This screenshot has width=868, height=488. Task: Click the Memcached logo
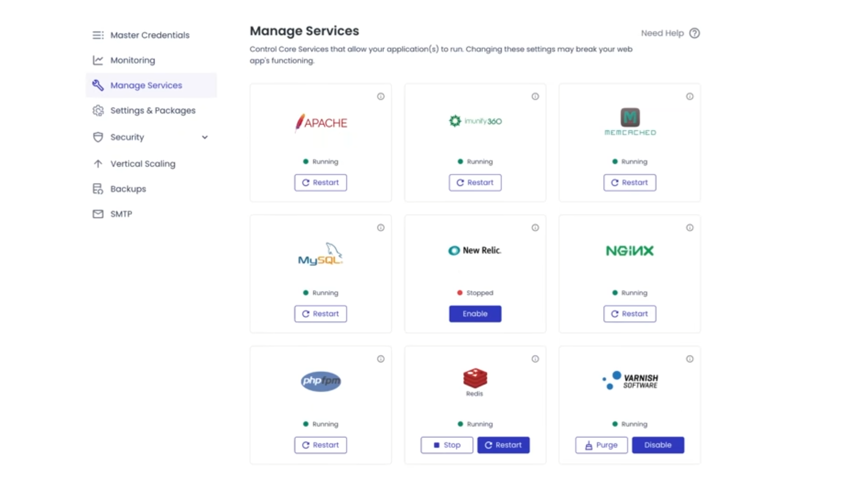point(630,121)
